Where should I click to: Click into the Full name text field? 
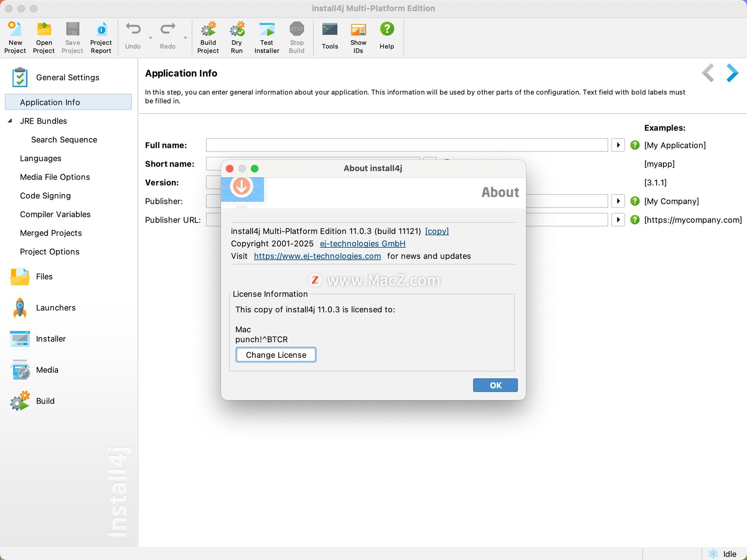pos(407,145)
